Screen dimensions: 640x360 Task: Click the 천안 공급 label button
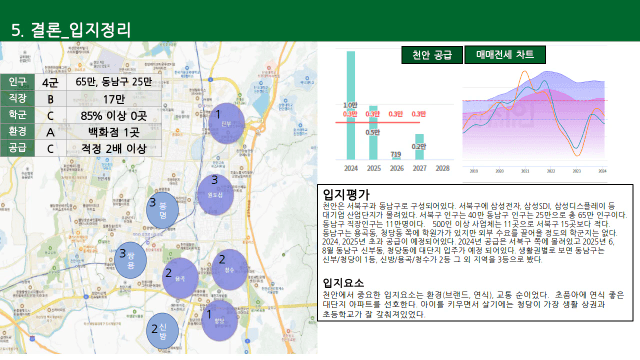point(432,55)
